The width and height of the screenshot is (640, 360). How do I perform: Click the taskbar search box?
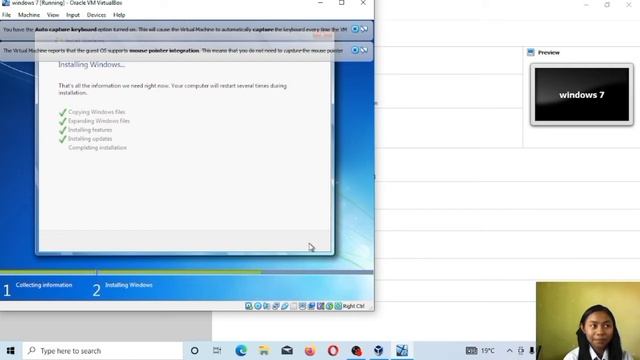pos(102,351)
